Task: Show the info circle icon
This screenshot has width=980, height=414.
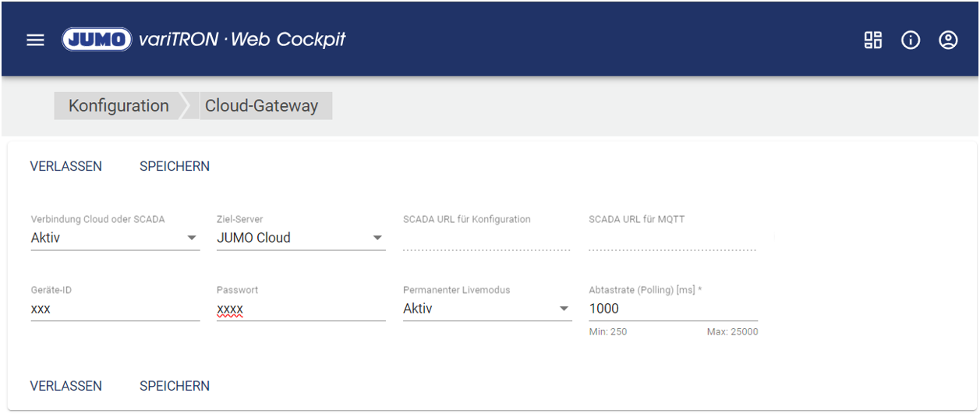Action: [911, 40]
